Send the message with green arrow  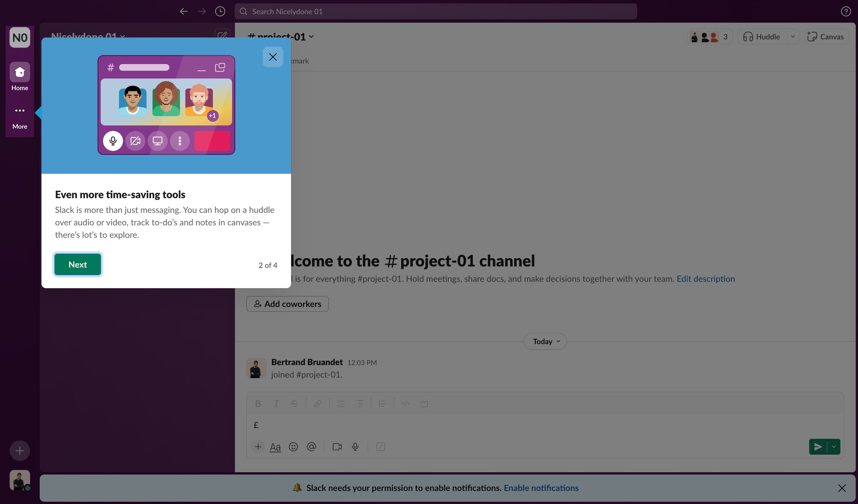(x=818, y=447)
